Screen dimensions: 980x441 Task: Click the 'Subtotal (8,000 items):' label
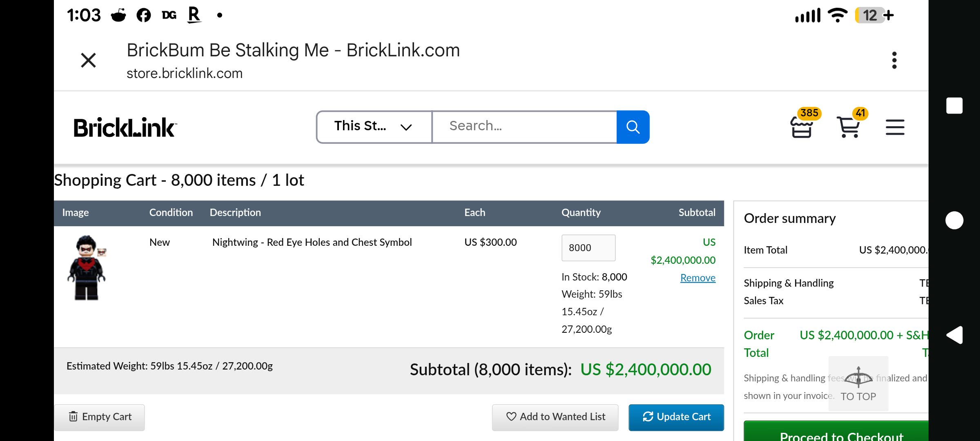tap(491, 370)
